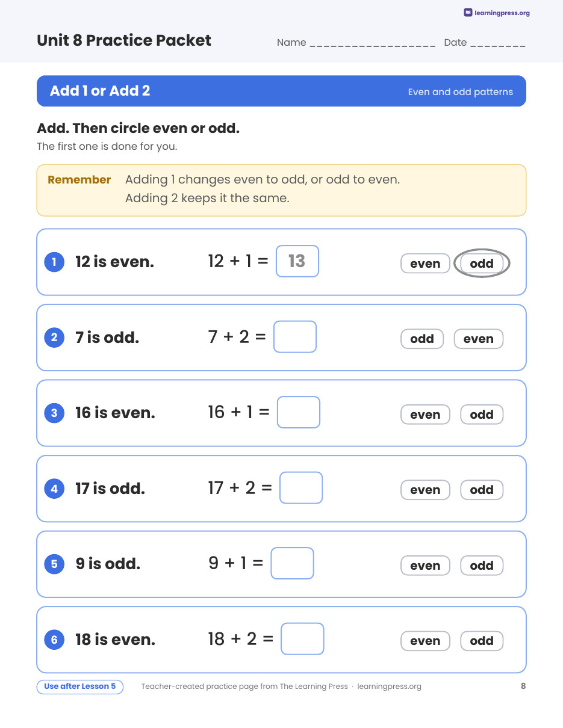Click the number 1 question badge
This screenshot has width=563, height=728.
point(54,262)
